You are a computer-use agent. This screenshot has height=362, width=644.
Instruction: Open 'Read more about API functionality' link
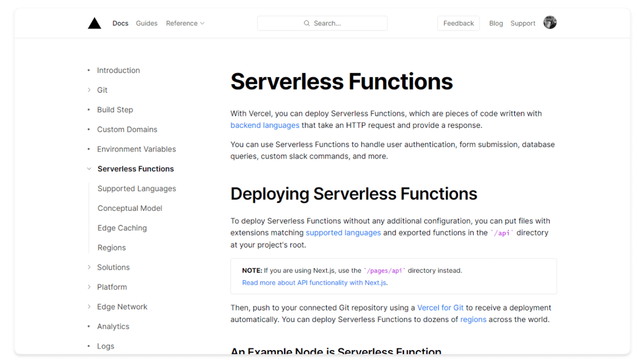click(x=314, y=283)
